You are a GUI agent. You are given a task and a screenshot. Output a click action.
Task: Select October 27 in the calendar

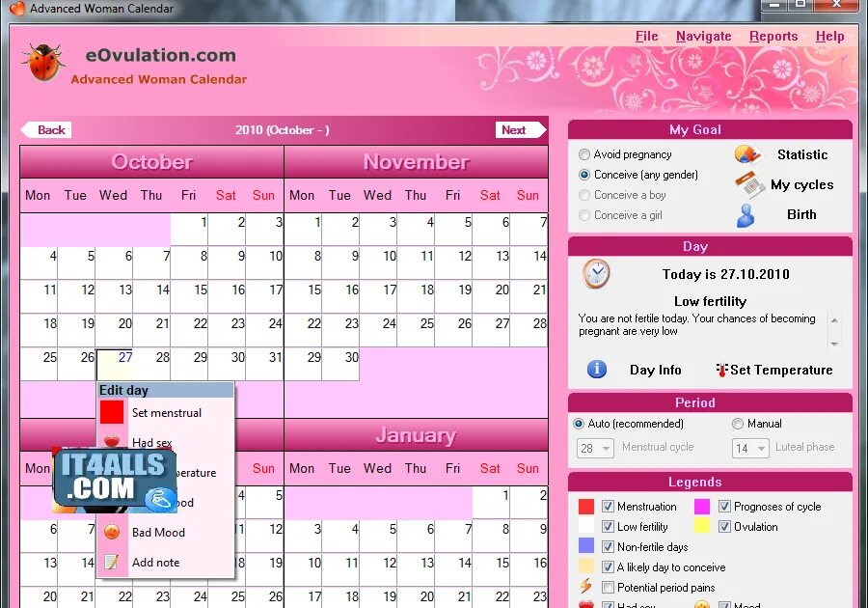(x=115, y=365)
